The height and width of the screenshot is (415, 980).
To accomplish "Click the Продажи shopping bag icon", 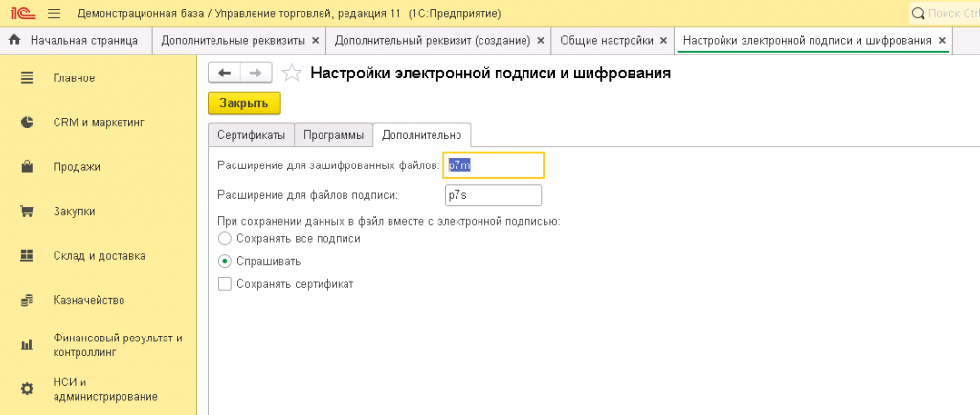I will (27, 166).
